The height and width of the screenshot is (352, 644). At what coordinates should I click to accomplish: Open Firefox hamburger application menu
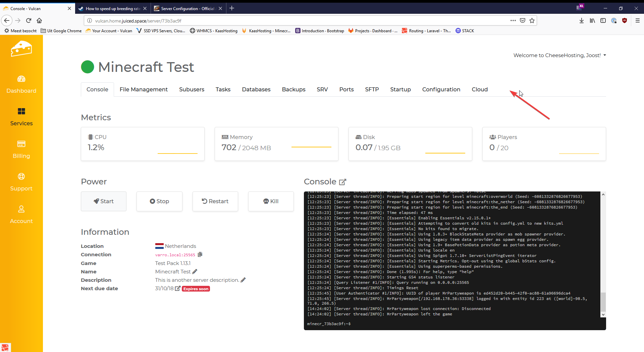pos(637,20)
